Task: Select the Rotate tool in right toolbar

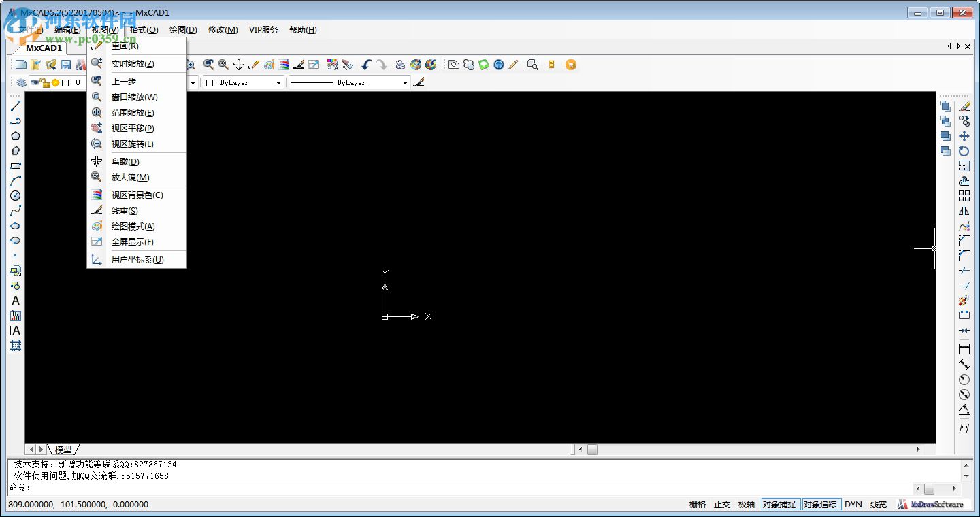Action: 964,151
